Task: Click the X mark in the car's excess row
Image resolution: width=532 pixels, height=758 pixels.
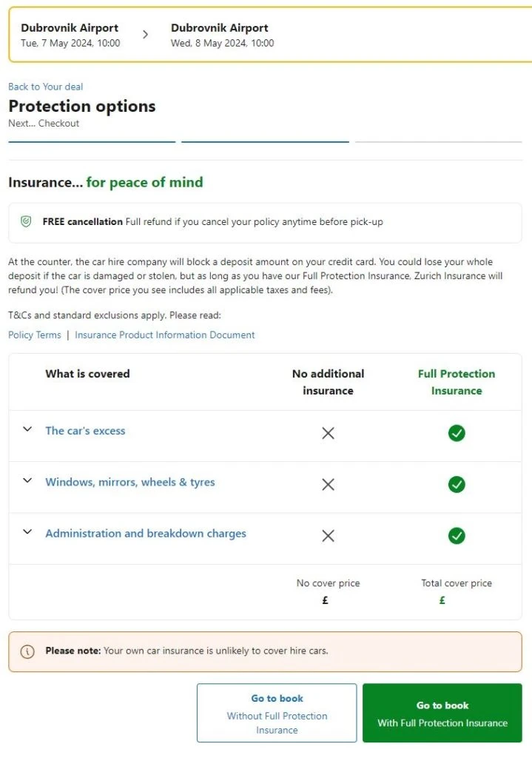Action: (x=328, y=433)
